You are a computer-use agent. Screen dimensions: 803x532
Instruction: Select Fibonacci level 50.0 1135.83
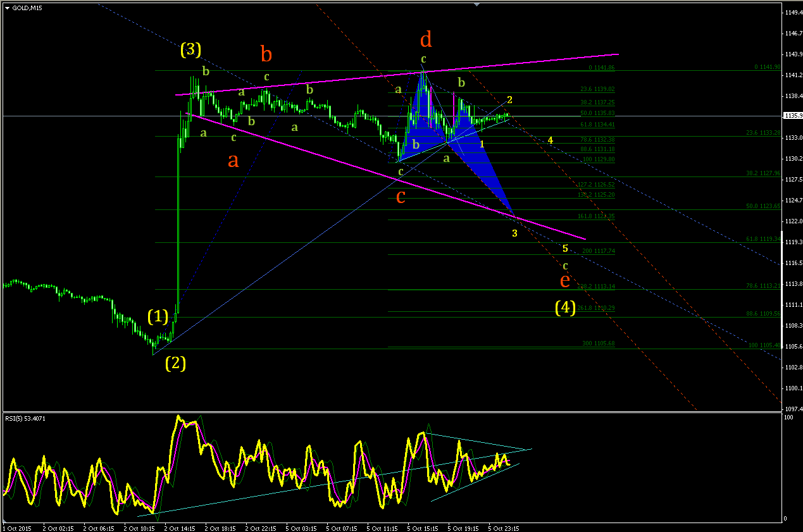pyautogui.click(x=597, y=113)
